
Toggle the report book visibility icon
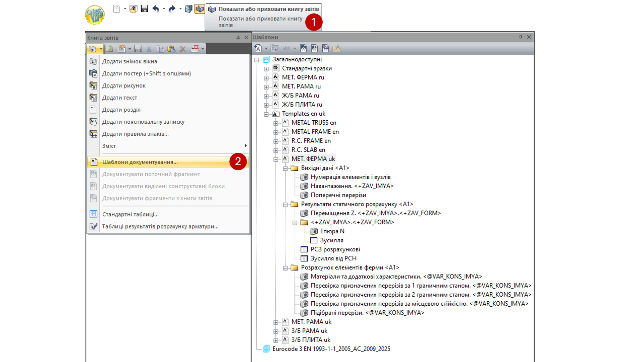200,9
